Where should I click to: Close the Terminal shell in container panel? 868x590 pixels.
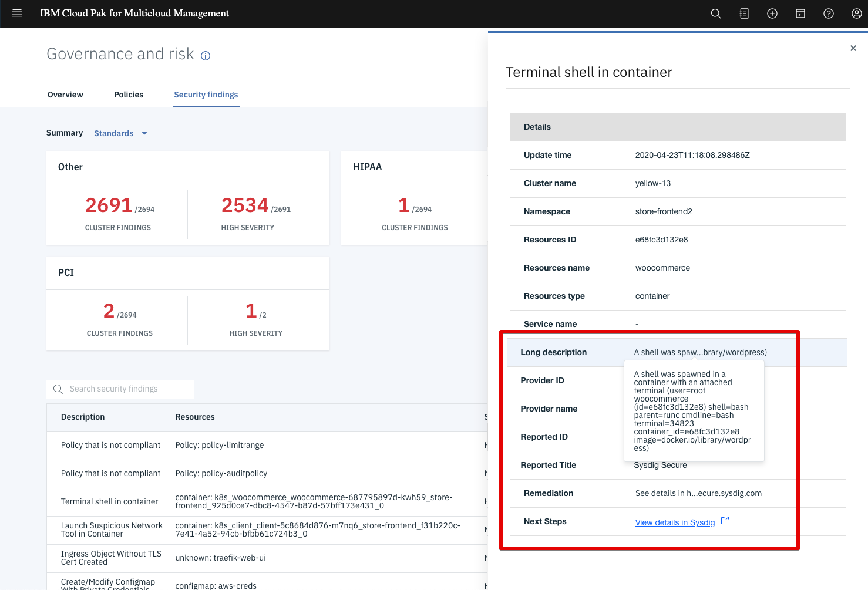(853, 48)
